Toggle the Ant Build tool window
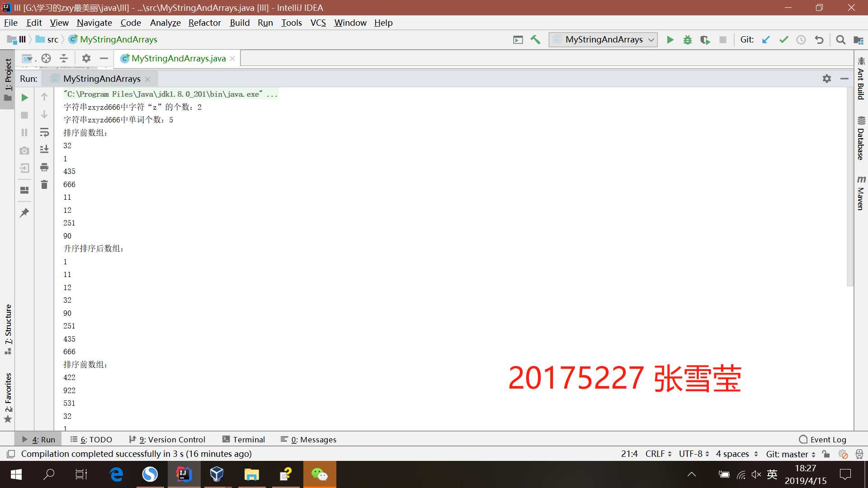This screenshot has height=488, width=868. coord(861,78)
